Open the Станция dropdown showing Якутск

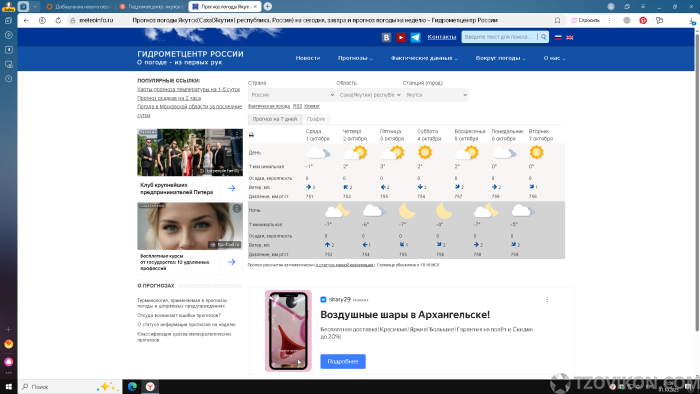(x=436, y=95)
